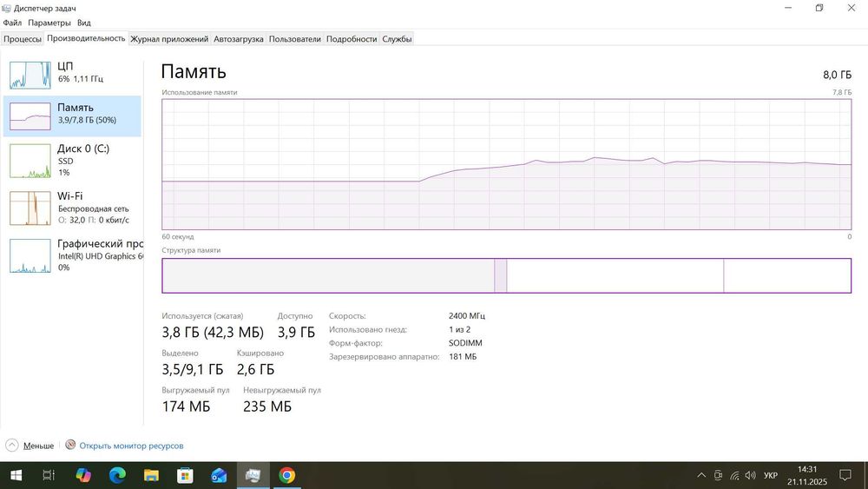Click the 174 МБ paged pool value

pos(186,406)
